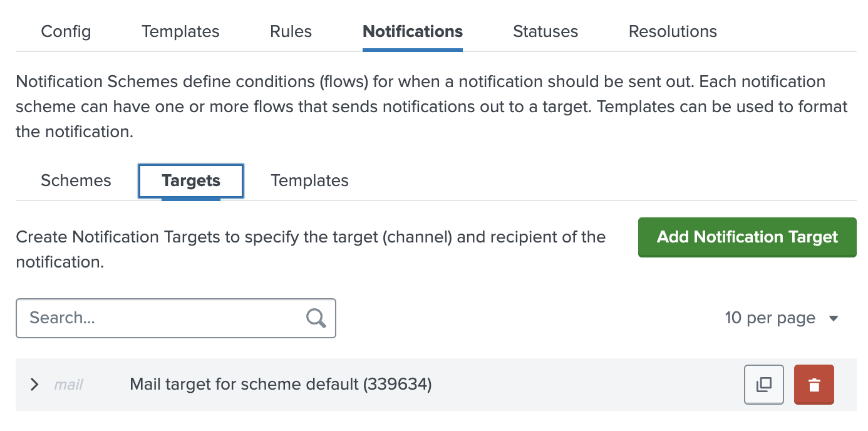868x431 pixels.
Task: Click "Mail target for scheme default (339634)"
Action: pos(281,384)
